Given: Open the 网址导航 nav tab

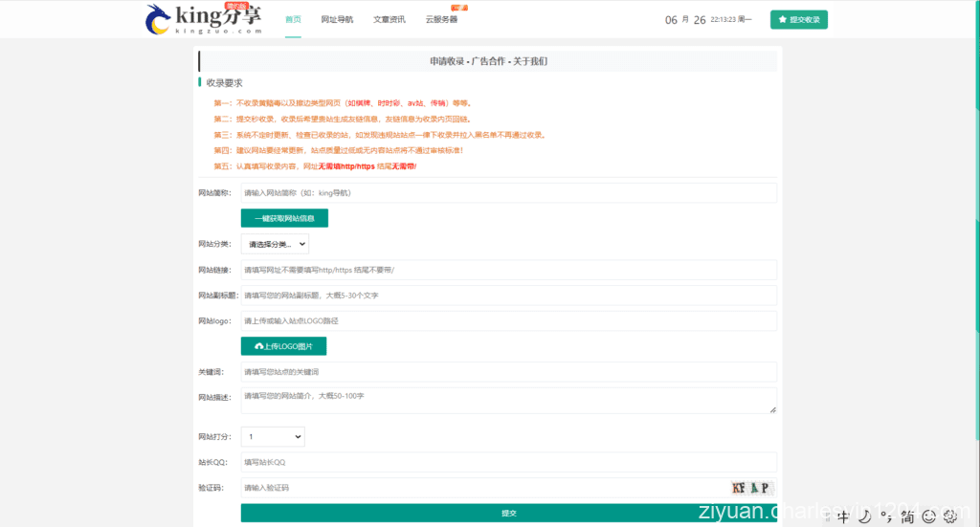Looking at the screenshot, I should (337, 19).
